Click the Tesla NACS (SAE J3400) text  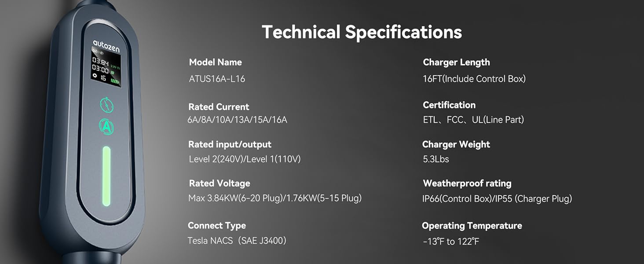click(x=237, y=241)
